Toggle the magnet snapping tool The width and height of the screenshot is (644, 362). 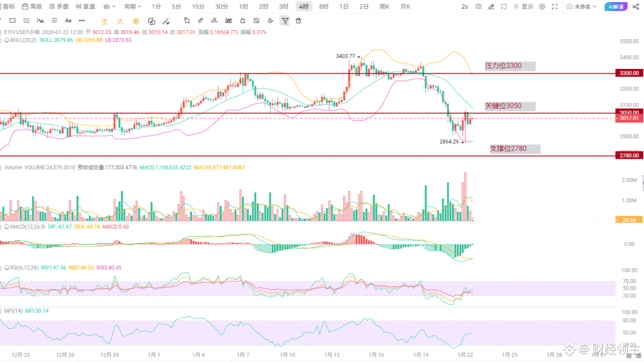[270, 21]
